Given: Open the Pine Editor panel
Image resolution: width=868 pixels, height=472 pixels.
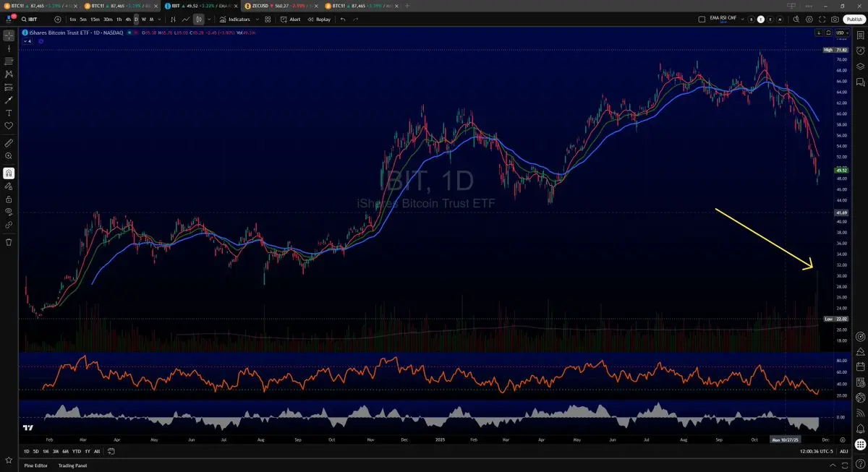Looking at the screenshot, I should 35,465.
